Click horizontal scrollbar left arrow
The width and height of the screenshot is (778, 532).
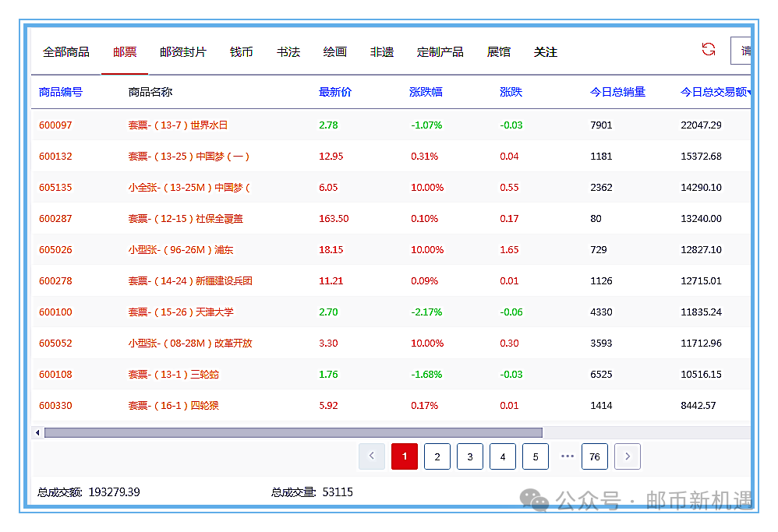[x=37, y=432]
